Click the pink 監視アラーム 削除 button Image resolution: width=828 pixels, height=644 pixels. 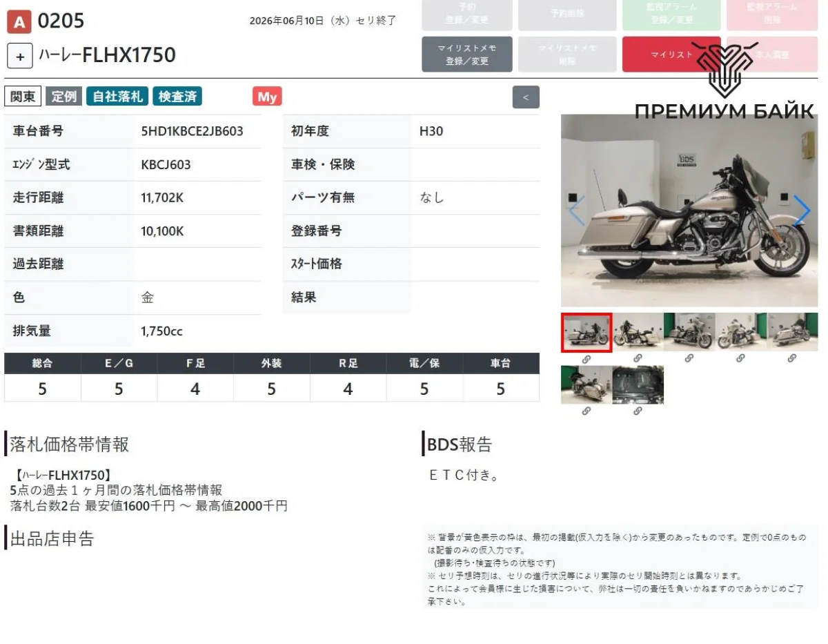(772, 14)
